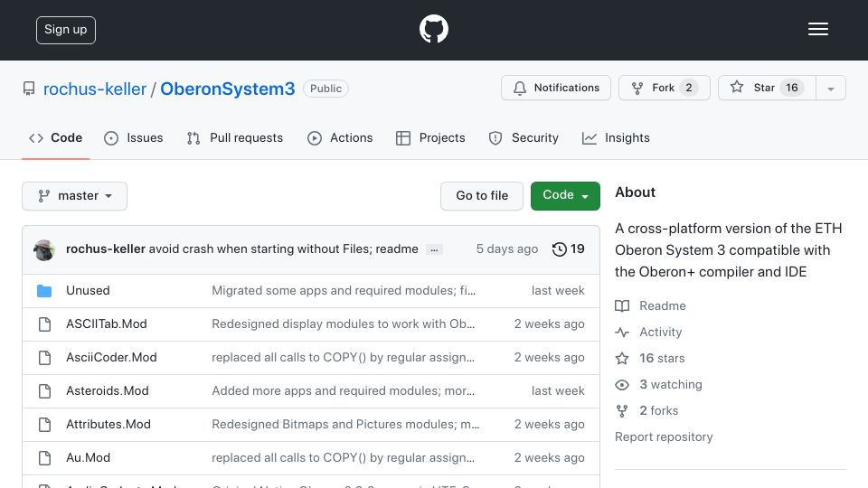Open the 'avoid crash when starting' commit message

(x=283, y=249)
